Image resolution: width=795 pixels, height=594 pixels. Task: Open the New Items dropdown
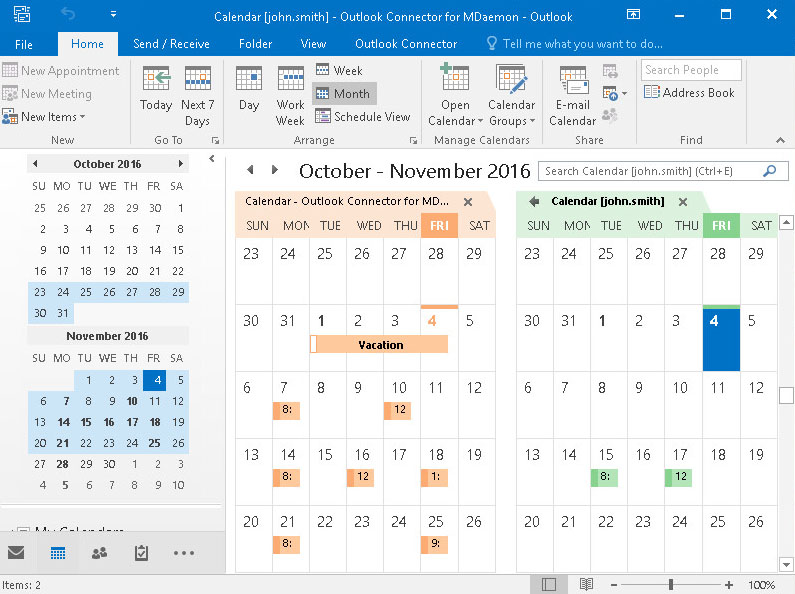(x=44, y=117)
